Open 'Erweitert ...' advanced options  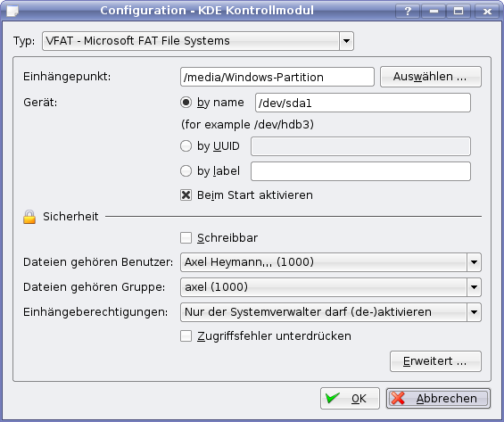[x=435, y=361]
